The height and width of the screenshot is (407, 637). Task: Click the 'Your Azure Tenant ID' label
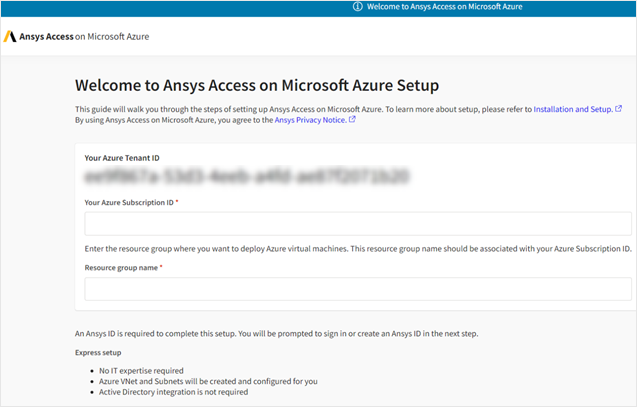coord(122,157)
